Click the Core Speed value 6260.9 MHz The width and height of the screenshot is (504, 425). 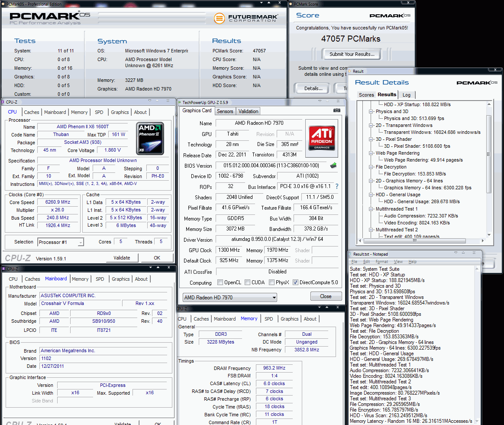(58, 202)
